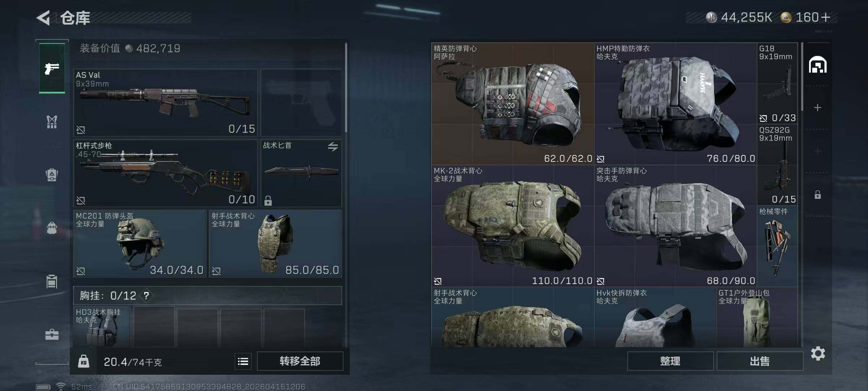Click the locked stash slot padlock
Screen dimensions: 868x391
[x=817, y=195]
